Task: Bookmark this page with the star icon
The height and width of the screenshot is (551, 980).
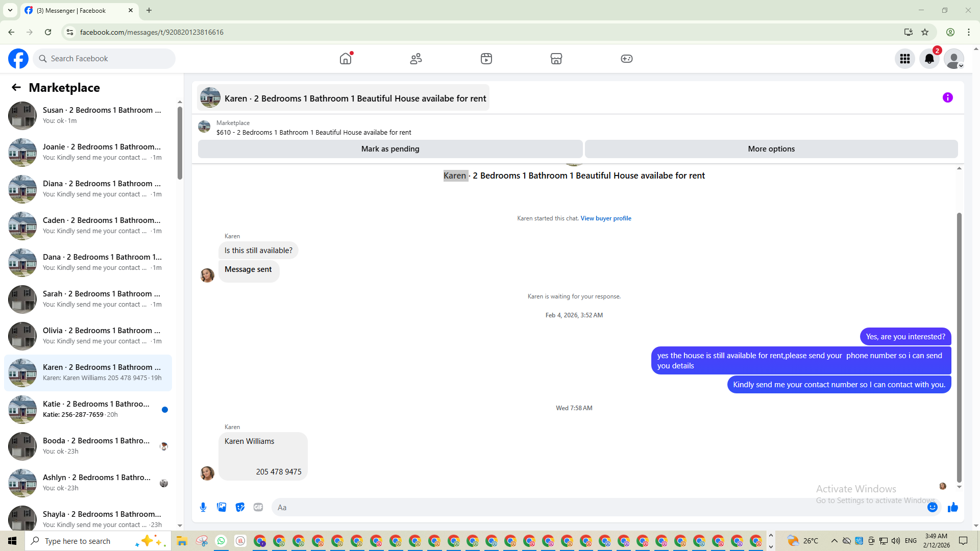Action: pyautogui.click(x=925, y=32)
